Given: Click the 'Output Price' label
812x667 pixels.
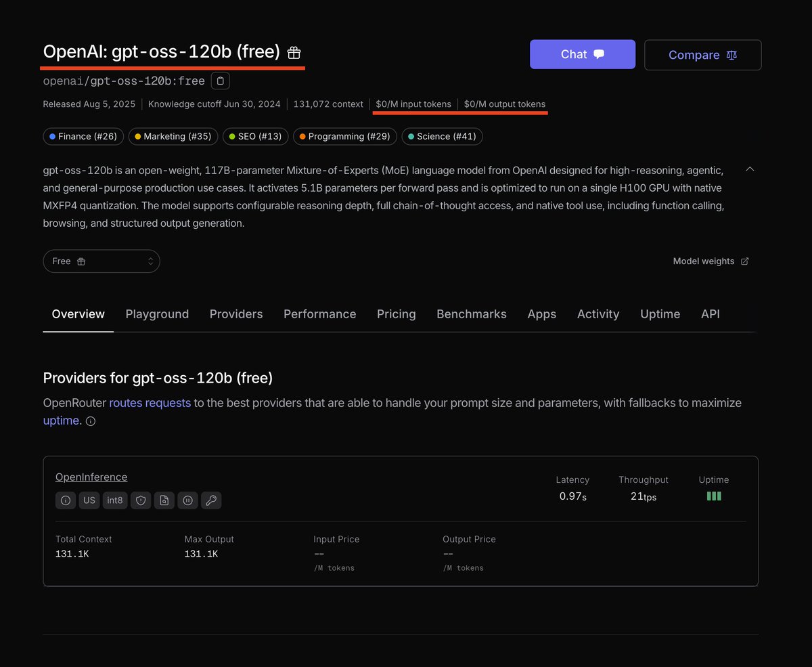Looking at the screenshot, I should [469, 540].
